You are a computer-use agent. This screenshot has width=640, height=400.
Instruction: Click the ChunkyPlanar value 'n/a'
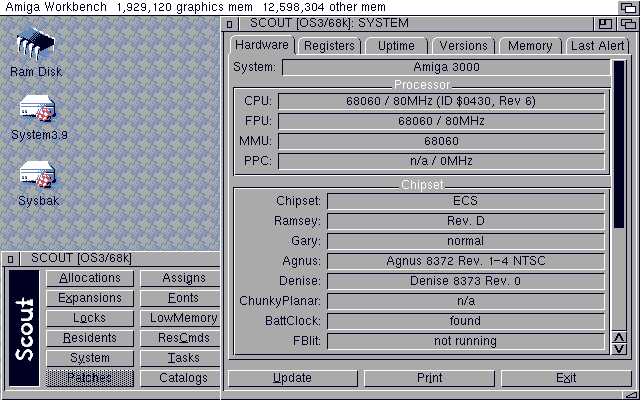click(x=466, y=301)
